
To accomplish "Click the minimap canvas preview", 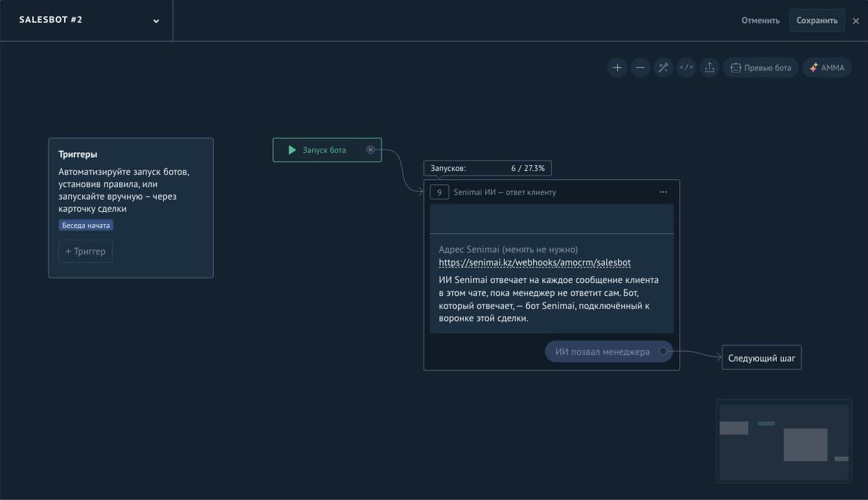I will click(784, 442).
